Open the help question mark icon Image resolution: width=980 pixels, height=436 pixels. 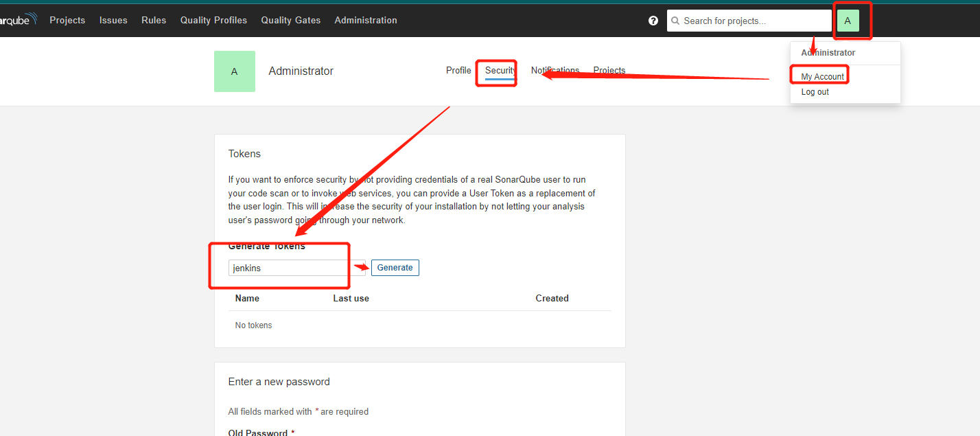coord(653,21)
